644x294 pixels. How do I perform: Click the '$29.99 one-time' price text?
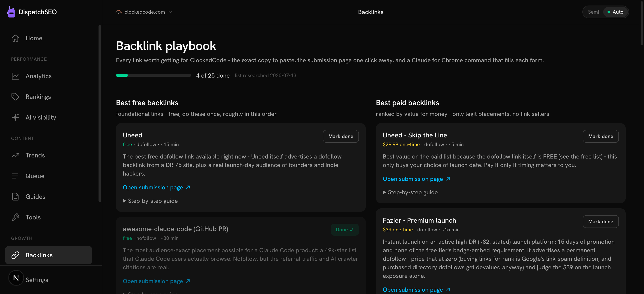(x=401, y=144)
